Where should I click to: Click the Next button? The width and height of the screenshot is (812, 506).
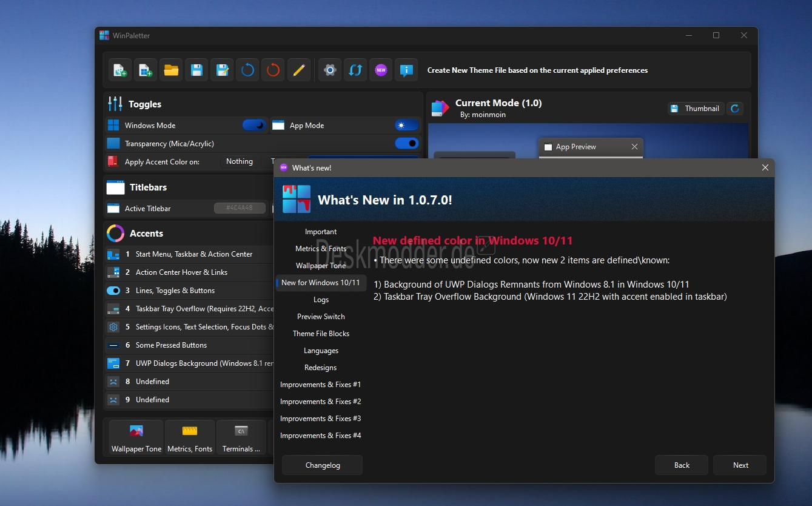point(740,465)
